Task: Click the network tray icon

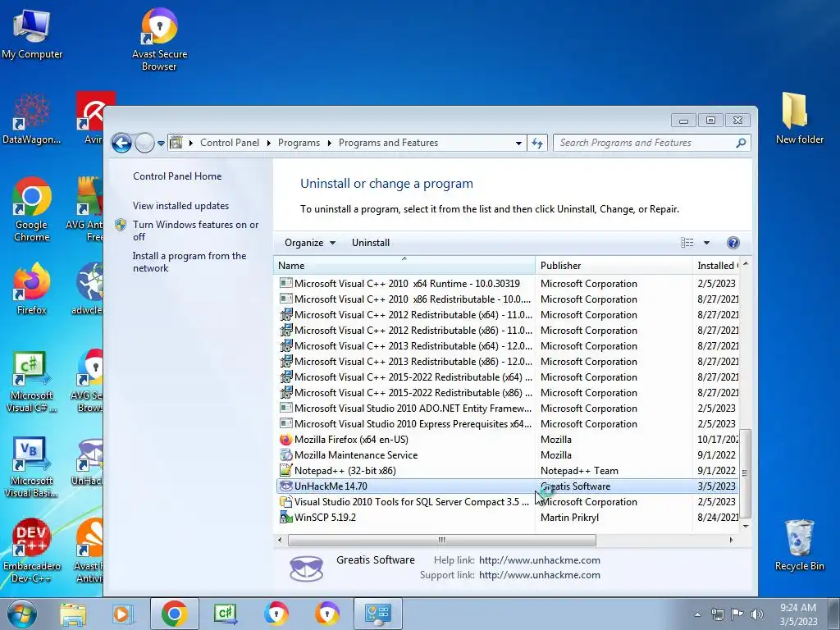Action: 717,614
